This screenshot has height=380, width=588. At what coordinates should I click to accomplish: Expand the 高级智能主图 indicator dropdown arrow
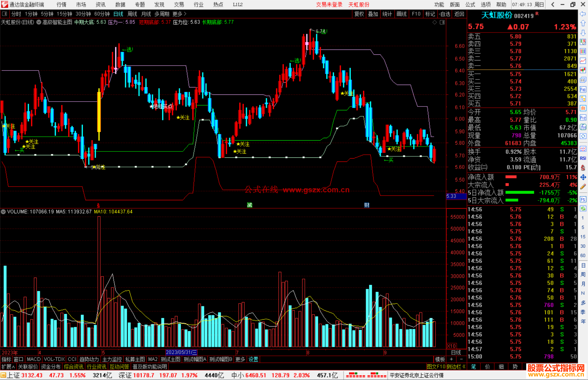point(39,22)
